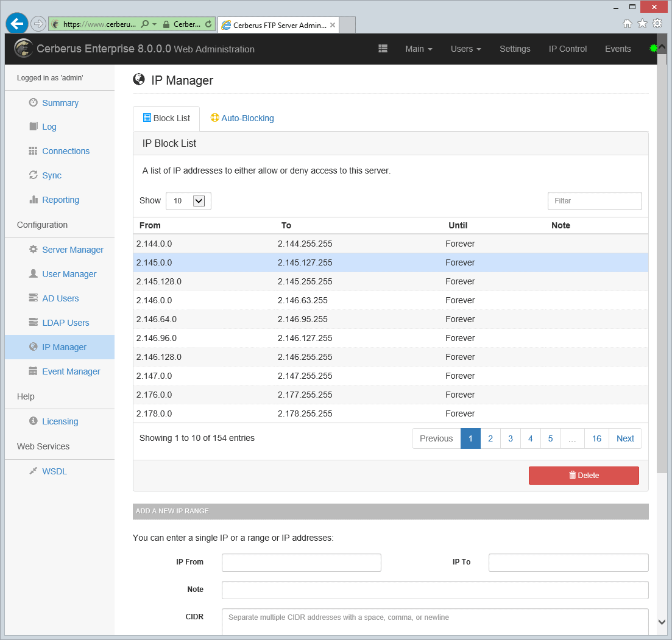Viewport: 672px width, 640px height.
Task: Go to page 2 of entries
Action: (490, 438)
